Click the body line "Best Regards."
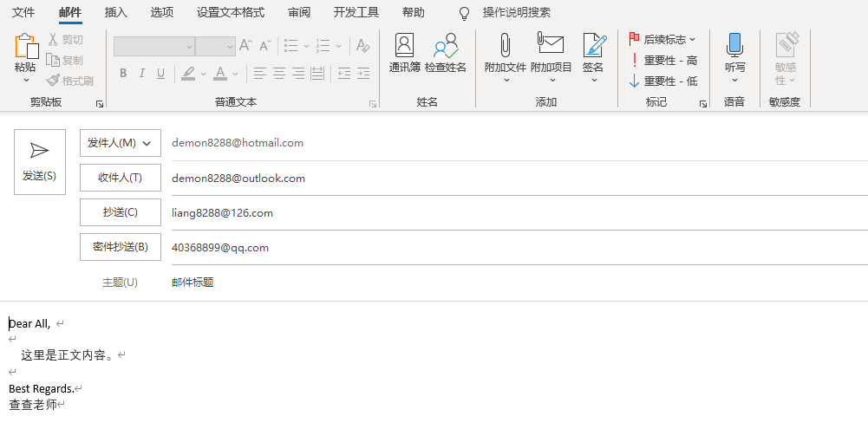 click(42, 389)
